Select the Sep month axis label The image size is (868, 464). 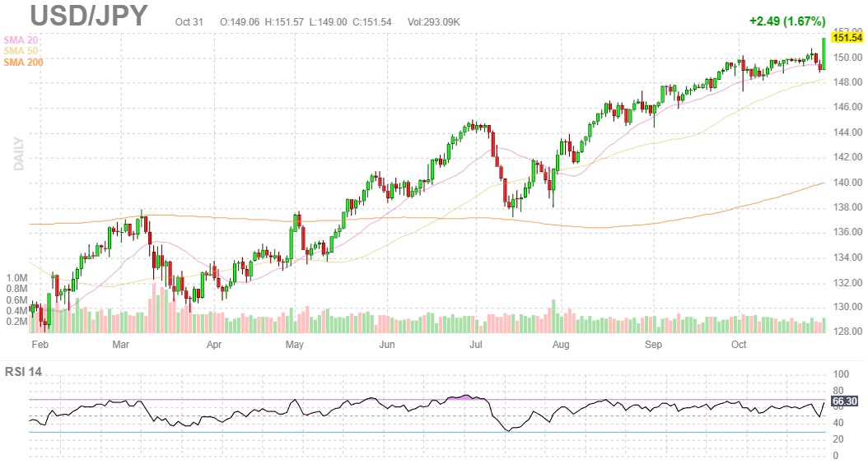[653, 345]
